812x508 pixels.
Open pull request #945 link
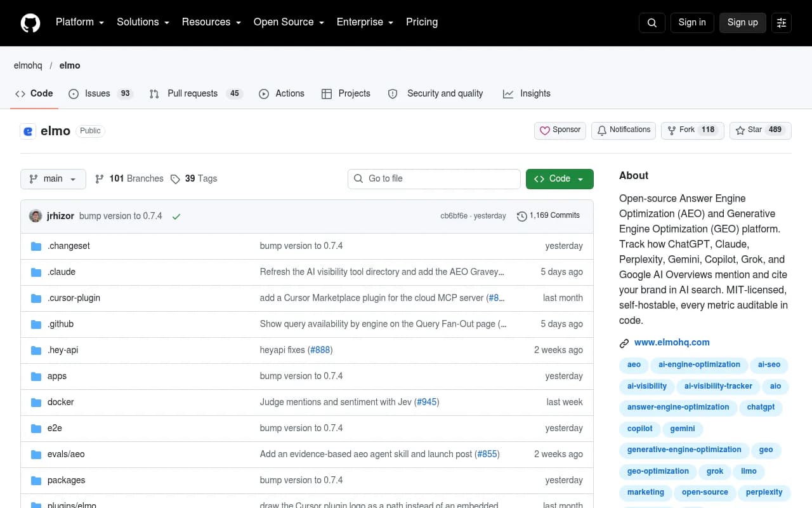coord(427,402)
